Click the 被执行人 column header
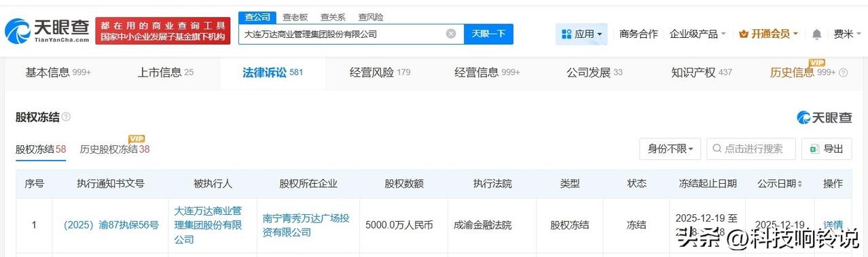 click(213, 184)
